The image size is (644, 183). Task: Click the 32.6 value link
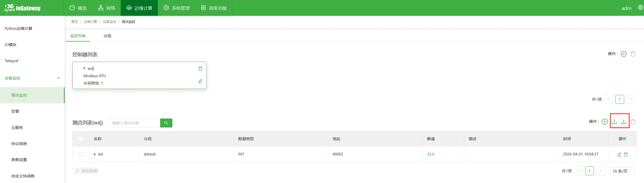[431, 154]
